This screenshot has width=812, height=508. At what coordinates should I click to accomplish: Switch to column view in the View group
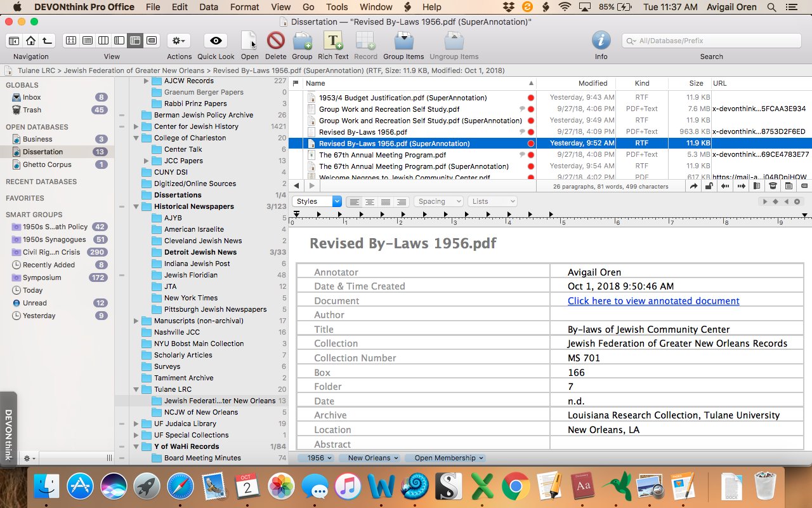click(x=103, y=41)
